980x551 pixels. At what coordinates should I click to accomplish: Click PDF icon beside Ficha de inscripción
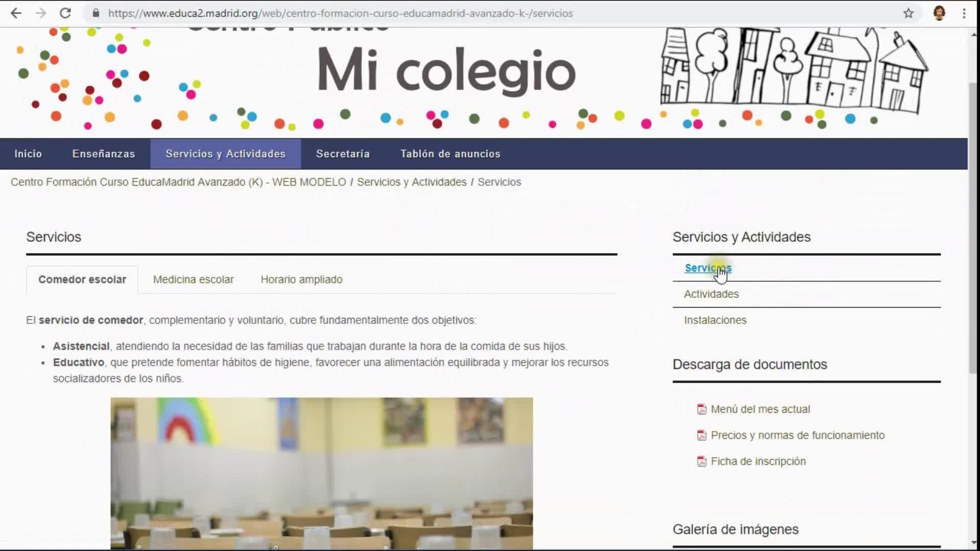tap(702, 461)
